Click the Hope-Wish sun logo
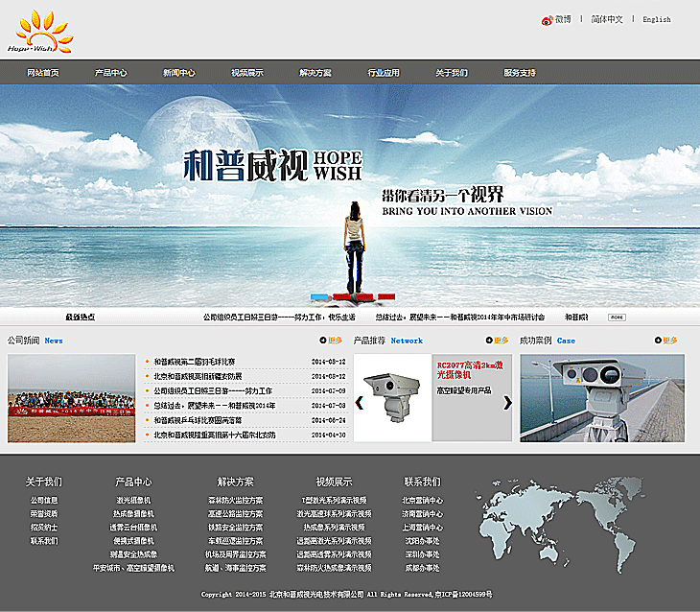Screen dimensions: 700x612 [40, 32]
